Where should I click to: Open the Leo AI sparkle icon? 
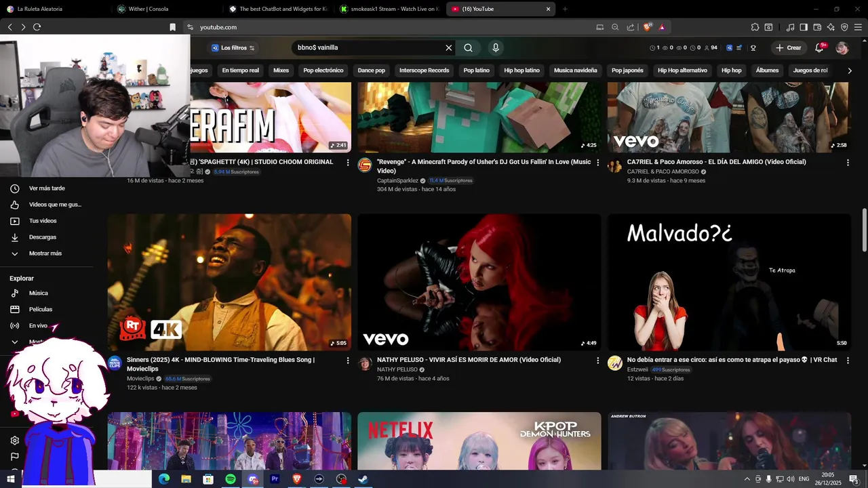[x=831, y=27]
